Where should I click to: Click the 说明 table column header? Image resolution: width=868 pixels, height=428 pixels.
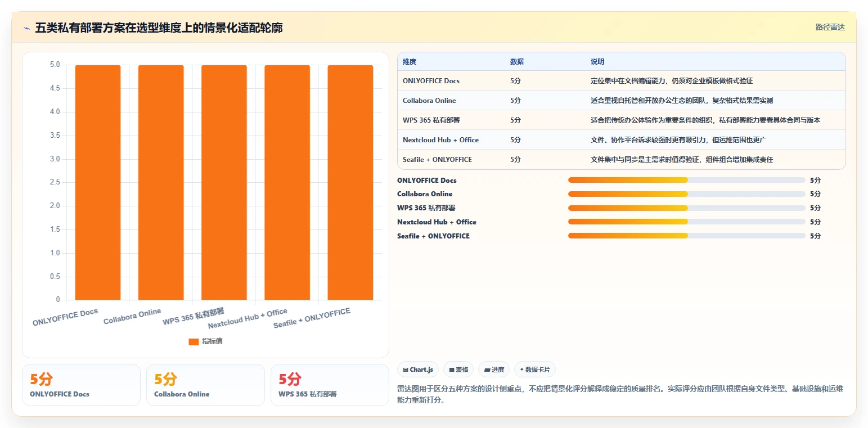pos(597,62)
